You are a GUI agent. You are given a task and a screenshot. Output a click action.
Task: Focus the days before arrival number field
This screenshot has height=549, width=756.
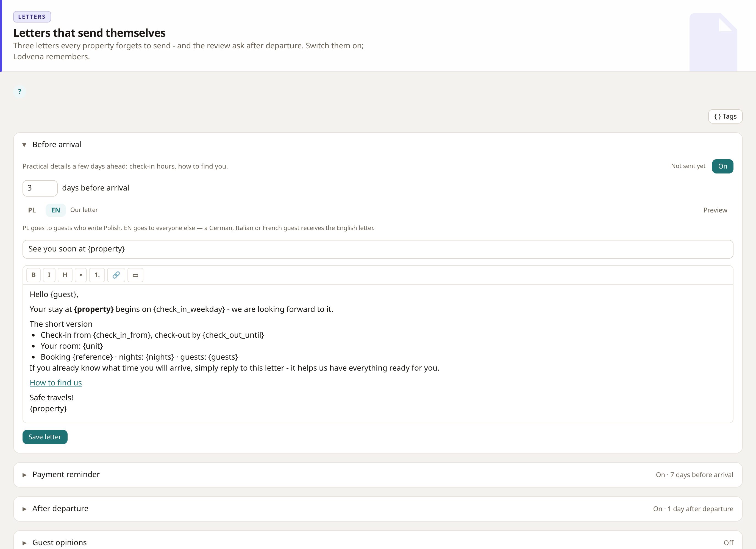[40, 188]
